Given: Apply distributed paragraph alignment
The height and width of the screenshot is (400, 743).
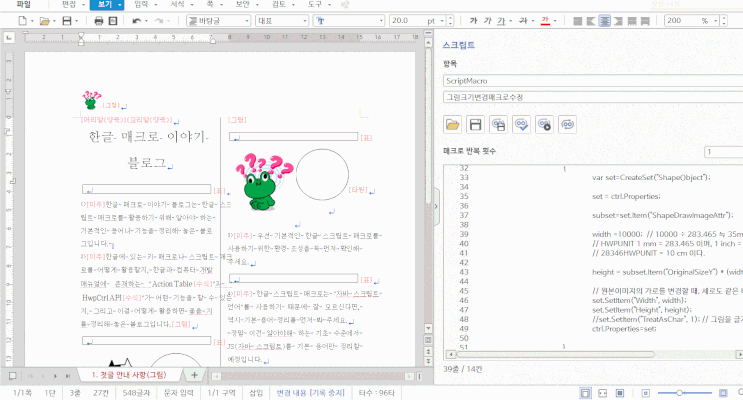Looking at the screenshot, I should pyautogui.click(x=632, y=21).
